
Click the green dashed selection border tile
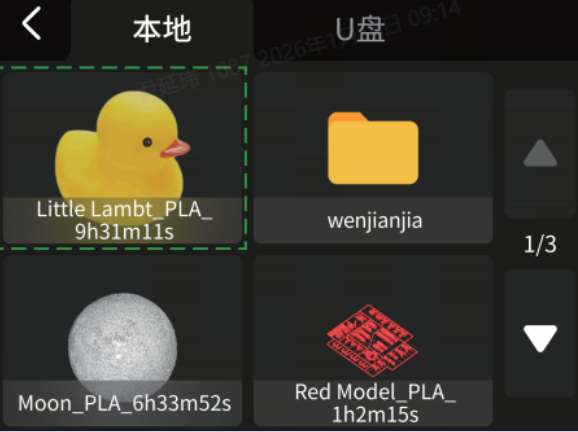click(122, 158)
